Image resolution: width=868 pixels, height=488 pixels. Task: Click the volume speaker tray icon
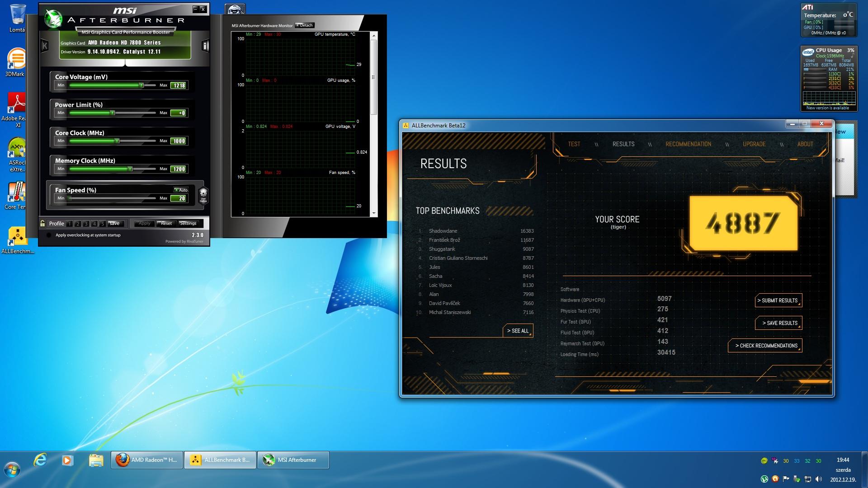coord(819,479)
